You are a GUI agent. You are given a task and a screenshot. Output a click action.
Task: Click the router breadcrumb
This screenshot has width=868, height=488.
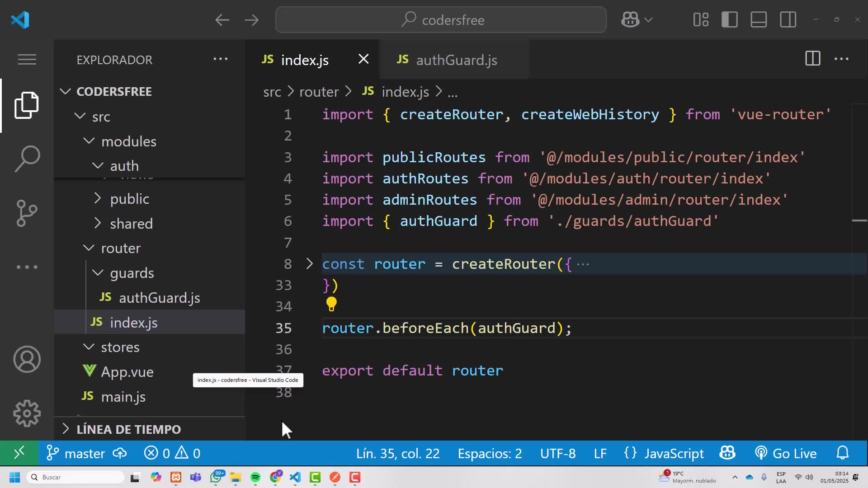point(319,92)
